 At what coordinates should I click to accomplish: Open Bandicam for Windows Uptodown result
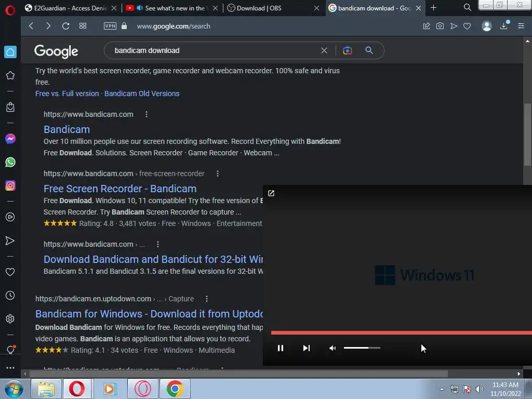click(149, 314)
